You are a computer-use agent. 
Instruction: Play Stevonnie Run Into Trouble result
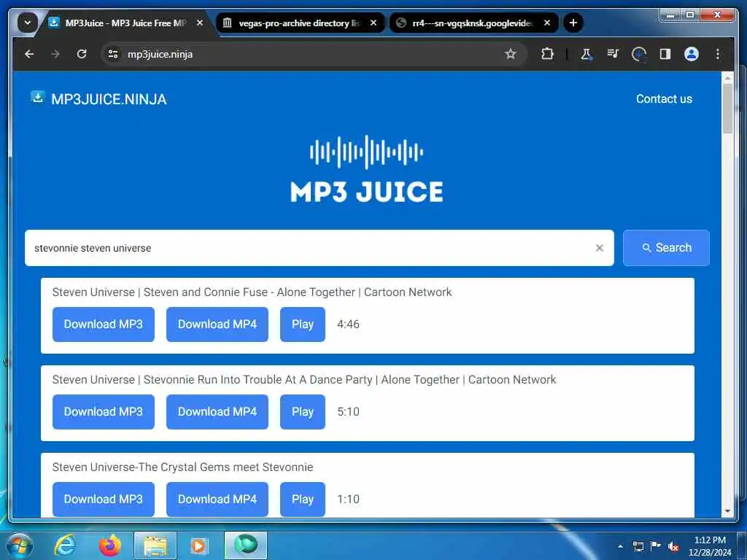click(303, 412)
